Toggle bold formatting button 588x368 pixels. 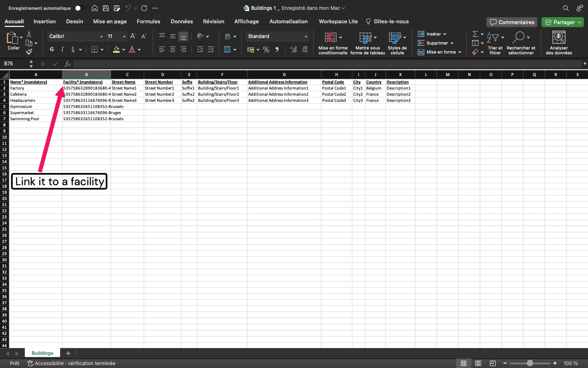coord(52,49)
